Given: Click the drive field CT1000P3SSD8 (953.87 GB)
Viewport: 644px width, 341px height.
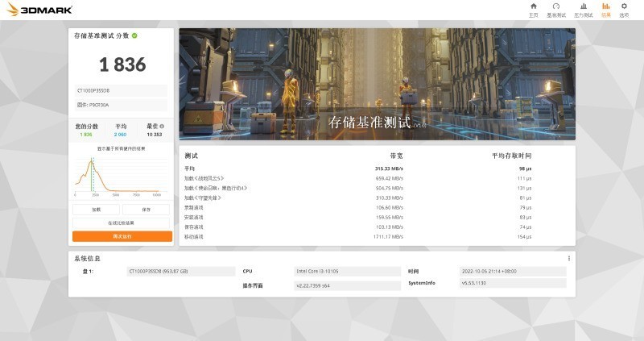Looking at the screenshot, I should coord(180,272).
